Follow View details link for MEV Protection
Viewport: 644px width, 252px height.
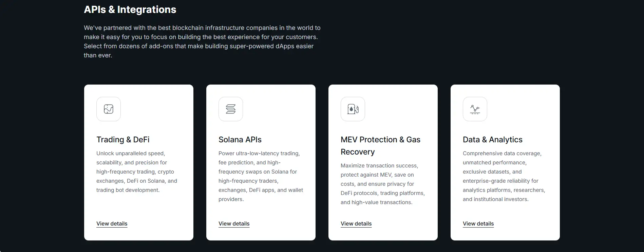(356, 223)
